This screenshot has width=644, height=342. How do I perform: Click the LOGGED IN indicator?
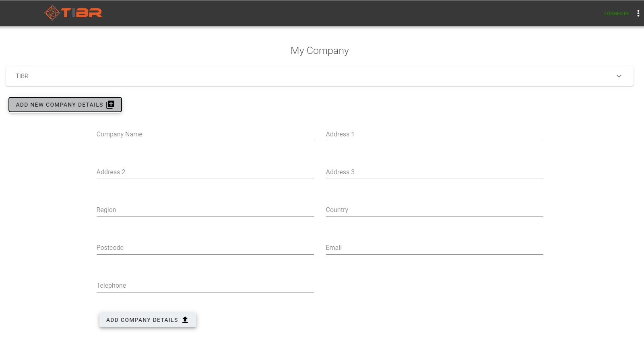[x=616, y=13]
